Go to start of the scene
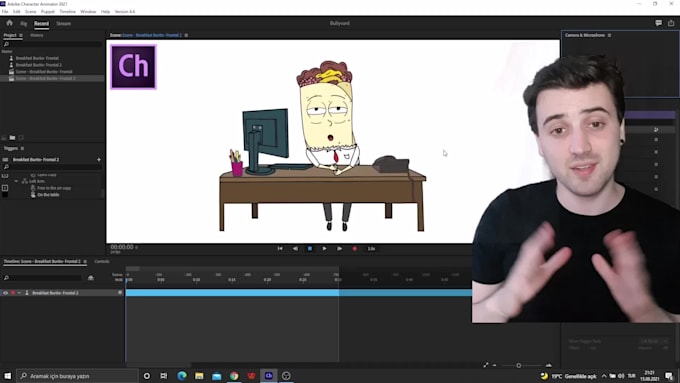 (280, 249)
